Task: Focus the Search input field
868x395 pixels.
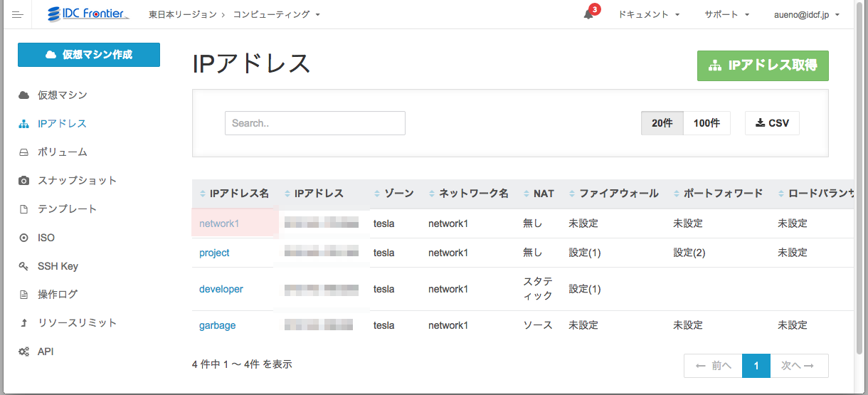Action: (315, 123)
